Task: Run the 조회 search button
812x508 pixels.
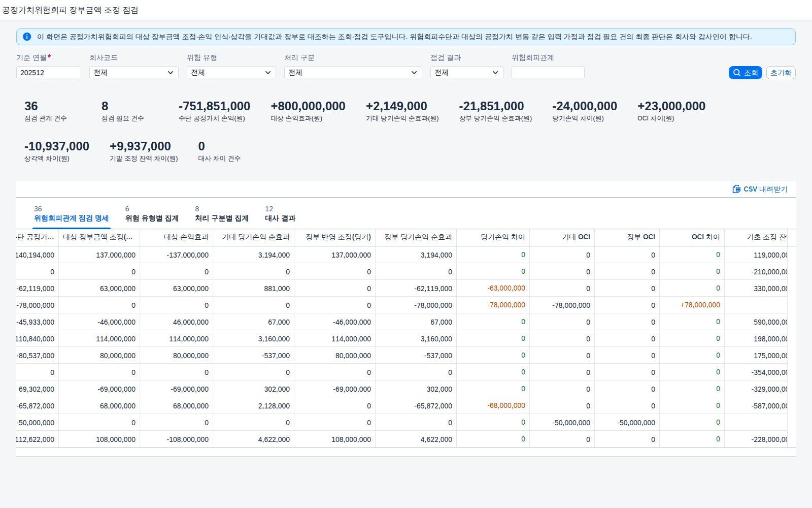Action: click(x=745, y=73)
